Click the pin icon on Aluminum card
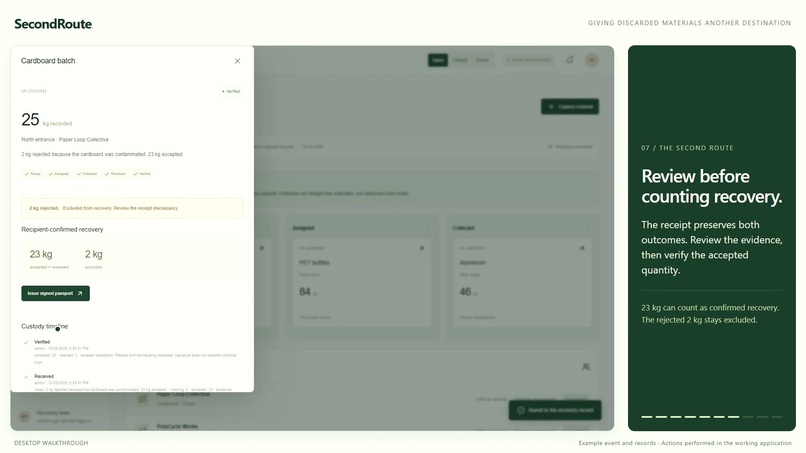806x453 pixels. 582,248
